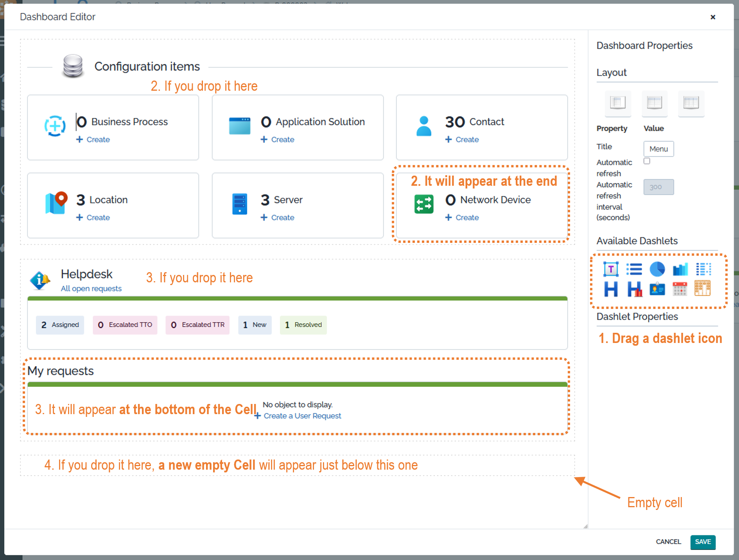Image resolution: width=739 pixels, height=560 pixels.
Task: Switch to the two-column layout
Action: 654,103
